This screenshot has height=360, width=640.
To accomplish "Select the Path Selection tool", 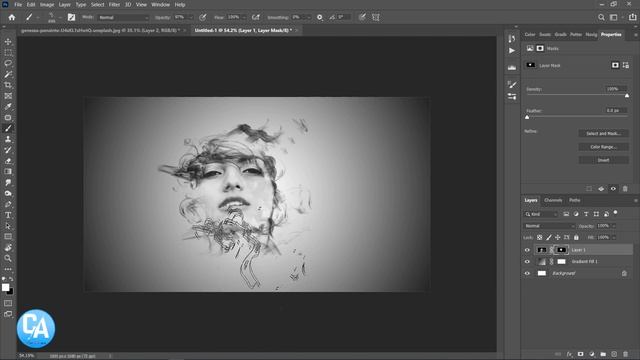I will click(x=8, y=226).
